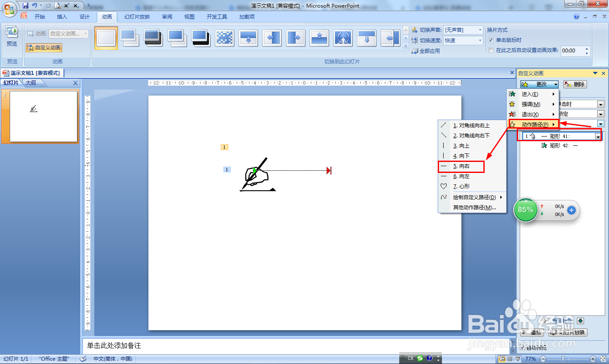The image size is (609, 364).
Task: Open the 设计 ribbon tab
Action: 85,17
